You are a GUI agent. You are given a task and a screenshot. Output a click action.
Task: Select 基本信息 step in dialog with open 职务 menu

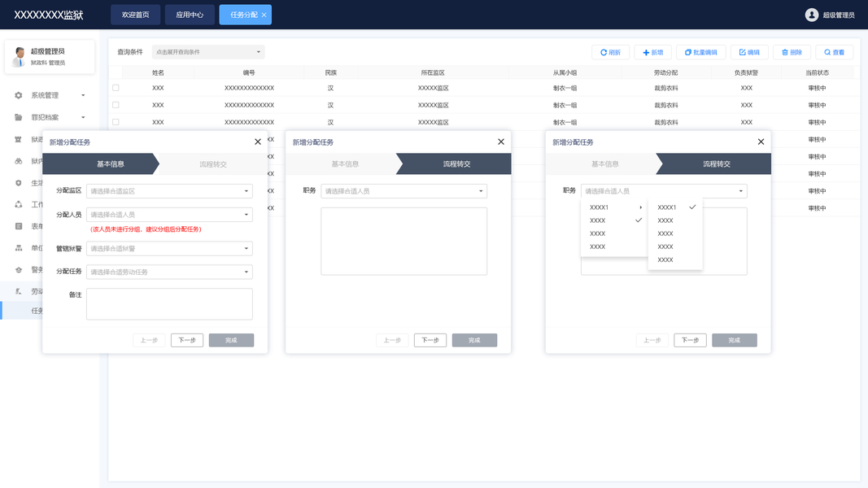(604, 164)
